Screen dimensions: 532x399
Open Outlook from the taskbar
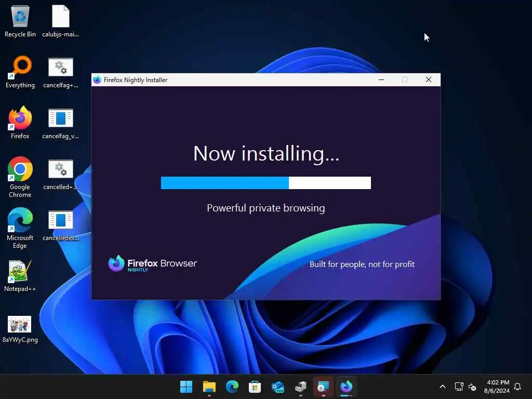click(x=277, y=387)
